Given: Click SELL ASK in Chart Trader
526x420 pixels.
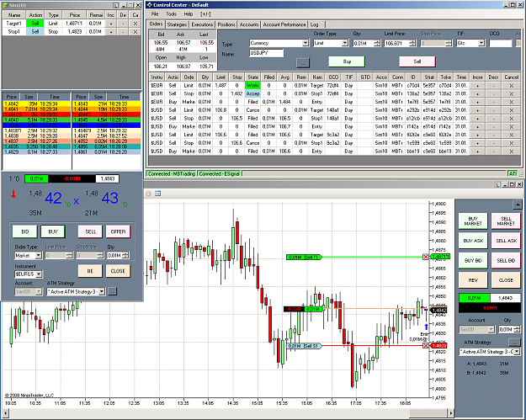Looking at the screenshot, I should pos(506,241).
